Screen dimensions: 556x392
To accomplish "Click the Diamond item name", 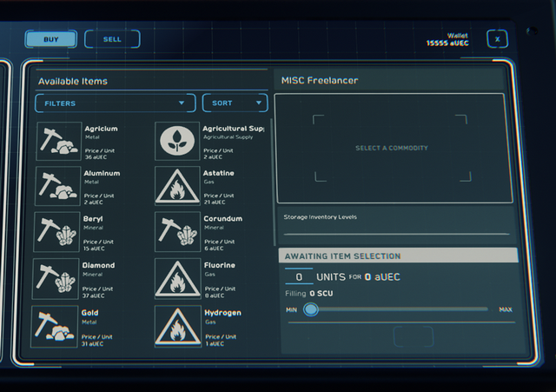I will [98, 265].
